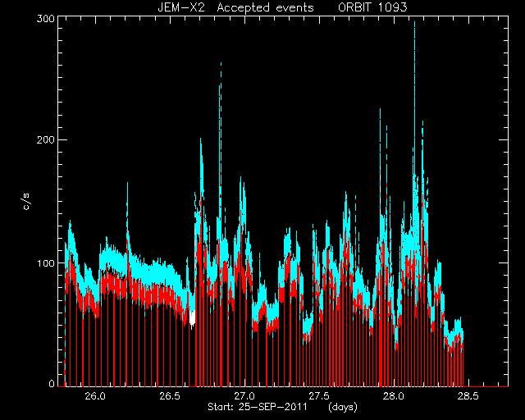Screen dimensions: 525x420
Task: Click the x-axis label '26.5'
Action: pyautogui.click(x=170, y=396)
